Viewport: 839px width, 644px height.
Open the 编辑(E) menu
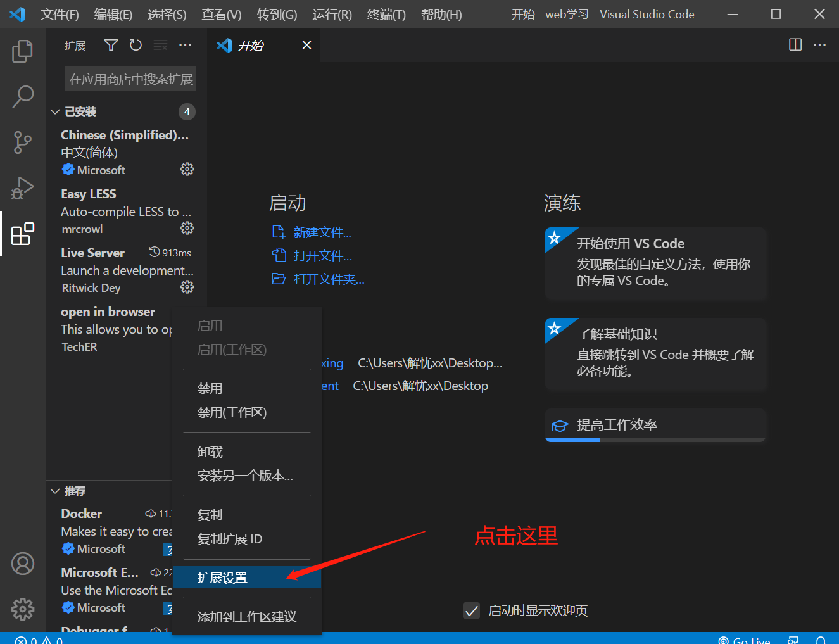(x=113, y=14)
